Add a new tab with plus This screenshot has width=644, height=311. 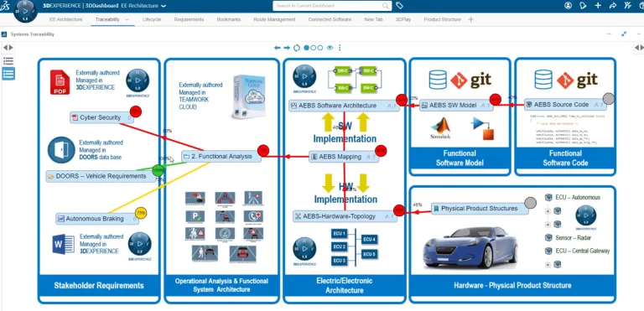pos(471,19)
